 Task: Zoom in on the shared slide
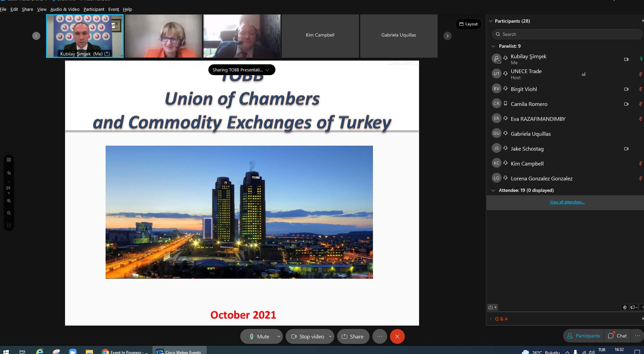(x=9, y=201)
